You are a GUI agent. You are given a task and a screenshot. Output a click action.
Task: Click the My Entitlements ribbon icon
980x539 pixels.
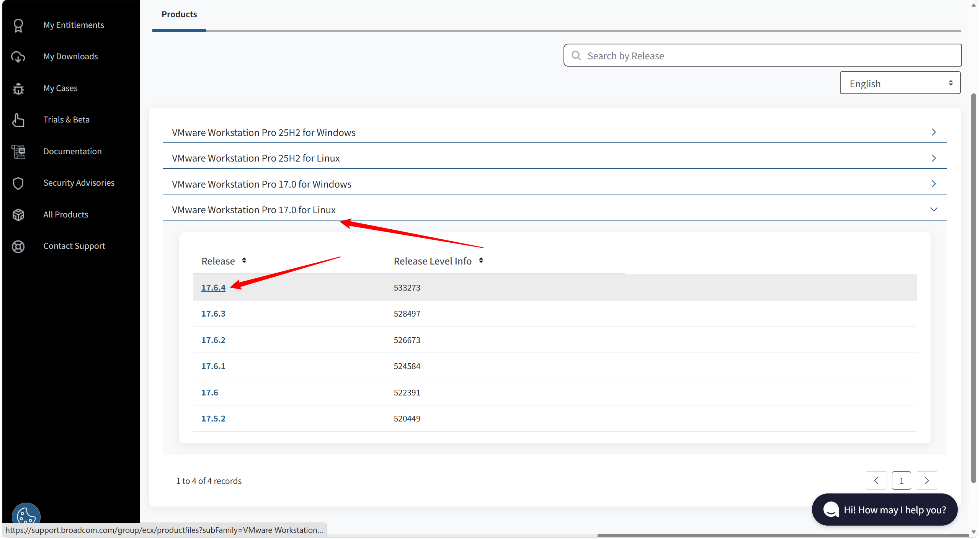(x=18, y=25)
